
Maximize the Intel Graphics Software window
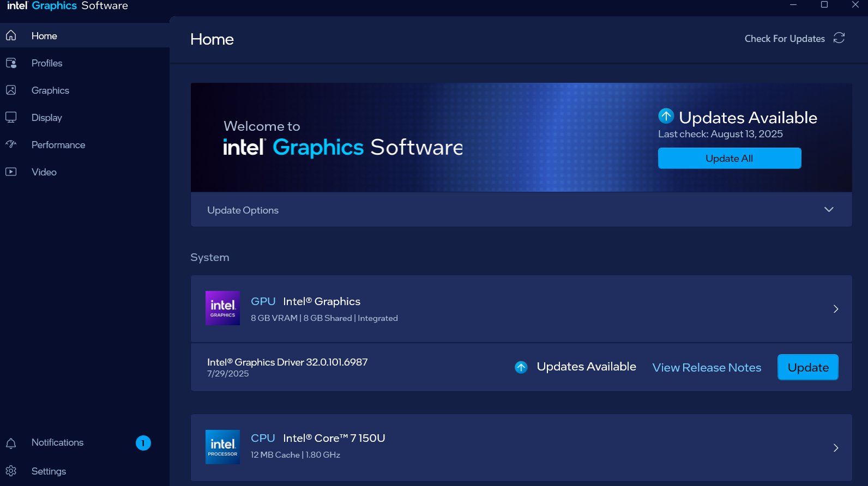coord(824,5)
